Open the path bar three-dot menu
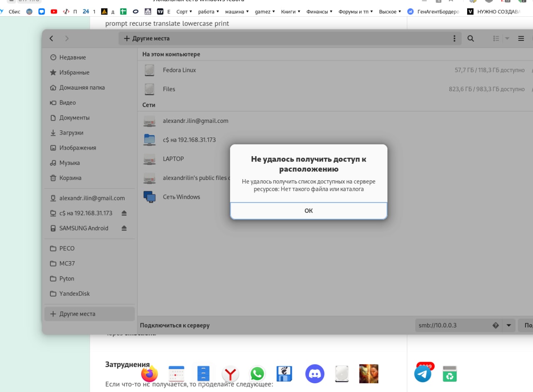This screenshot has width=533, height=392. coord(454,38)
